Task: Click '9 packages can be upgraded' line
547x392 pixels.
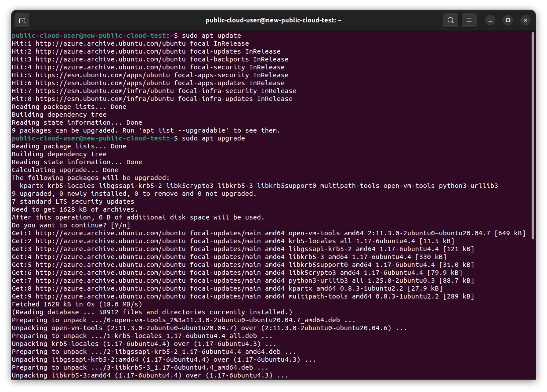Action: tap(146, 130)
